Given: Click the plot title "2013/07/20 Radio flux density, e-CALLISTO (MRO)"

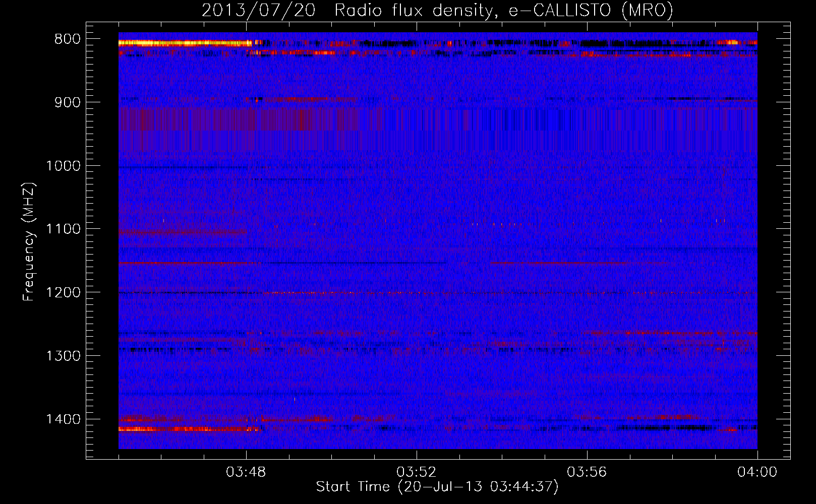Looking at the screenshot, I should click(437, 10).
